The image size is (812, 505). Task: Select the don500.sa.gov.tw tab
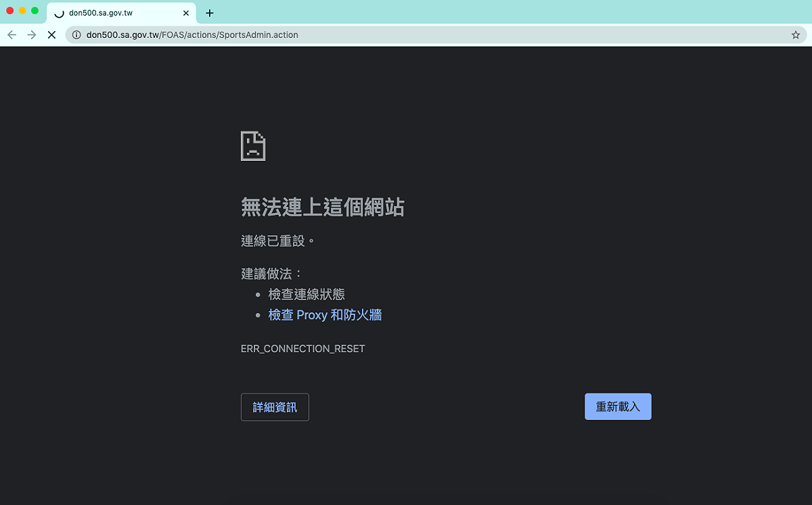coord(122,13)
